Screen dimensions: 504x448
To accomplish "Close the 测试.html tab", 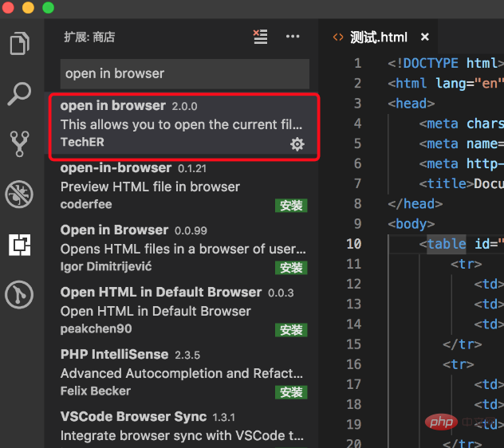I will coord(425,37).
